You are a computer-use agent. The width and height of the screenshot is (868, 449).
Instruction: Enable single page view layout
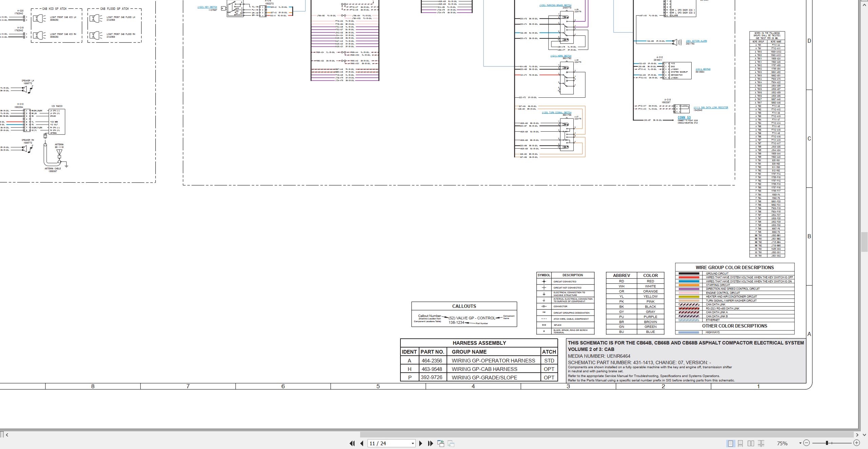(x=730, y=443)
